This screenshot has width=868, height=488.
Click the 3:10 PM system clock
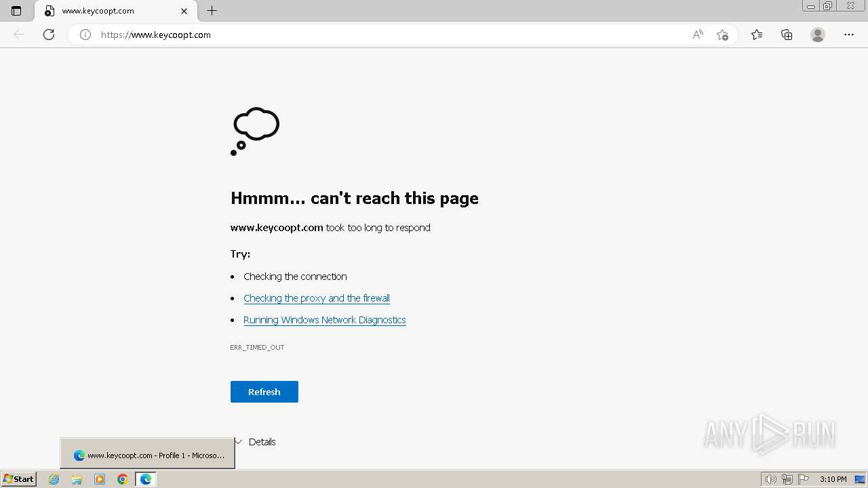[833, 479]
